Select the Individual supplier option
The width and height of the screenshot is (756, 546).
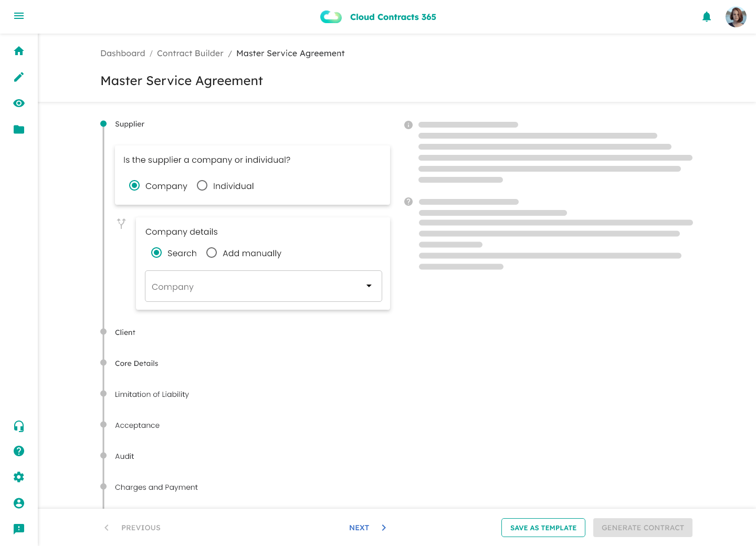coord(202,185)
